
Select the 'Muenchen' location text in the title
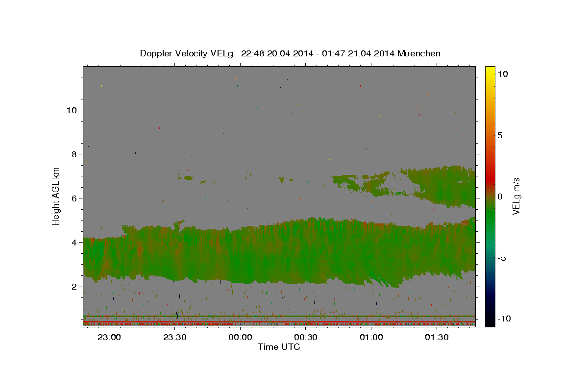point(419,53)
